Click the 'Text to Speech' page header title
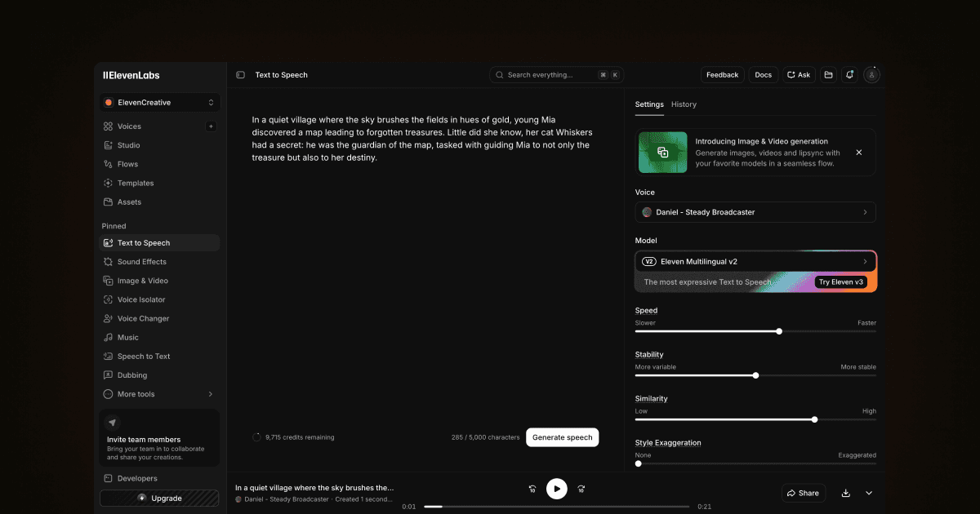This screenshot has height=514, width=980. pyautogui.click(x=282, y=75)
